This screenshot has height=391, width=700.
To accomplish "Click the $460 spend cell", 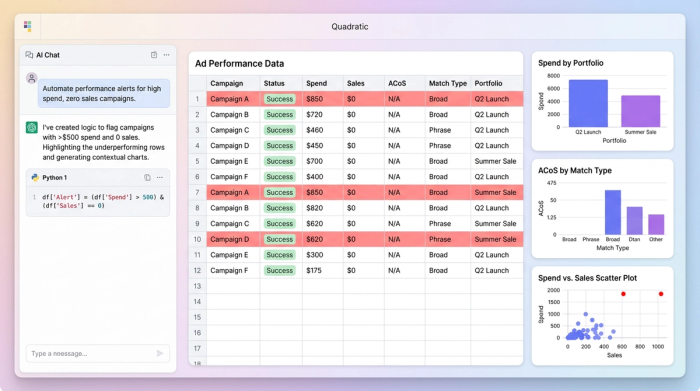I will point(323,130).
